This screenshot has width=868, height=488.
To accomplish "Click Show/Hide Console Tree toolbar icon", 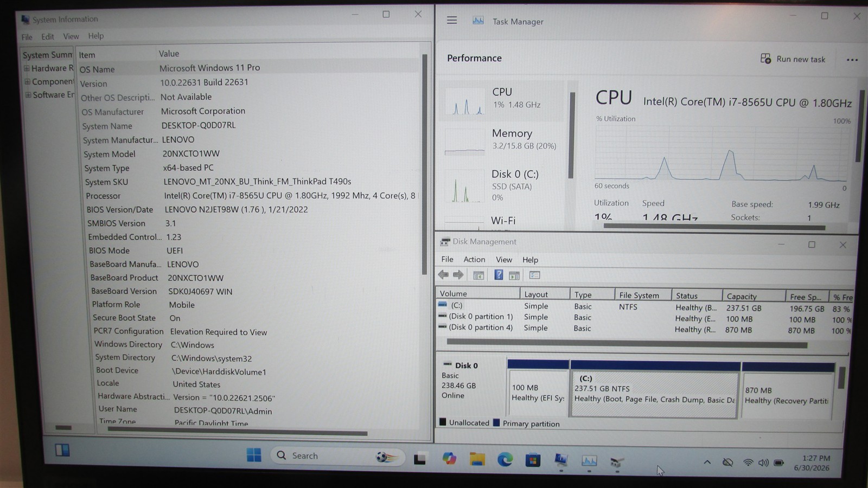I will (478, 275).
